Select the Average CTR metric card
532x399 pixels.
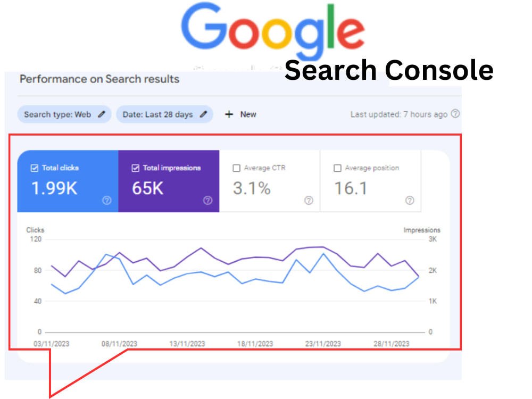270,181
